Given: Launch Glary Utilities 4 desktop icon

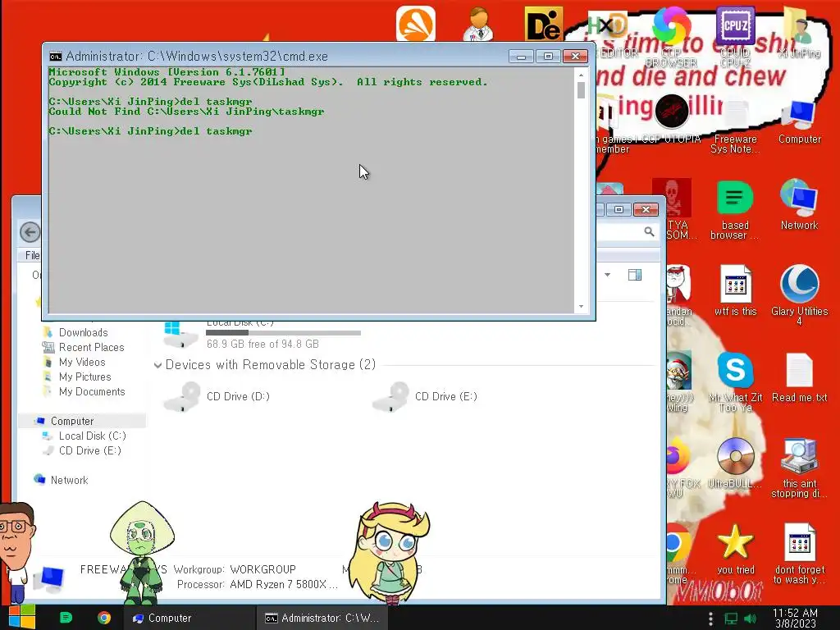Looking at the screenshot, I should click(799, 294).
